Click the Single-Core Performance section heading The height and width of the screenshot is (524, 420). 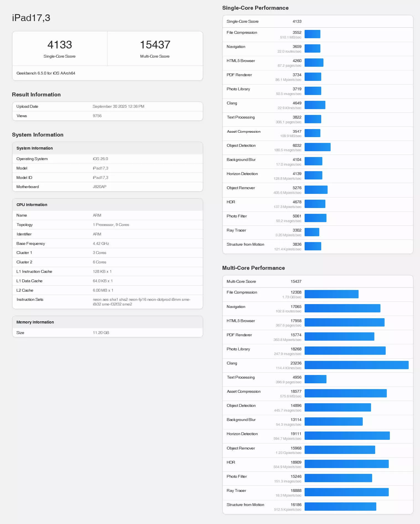pos(255,8)
